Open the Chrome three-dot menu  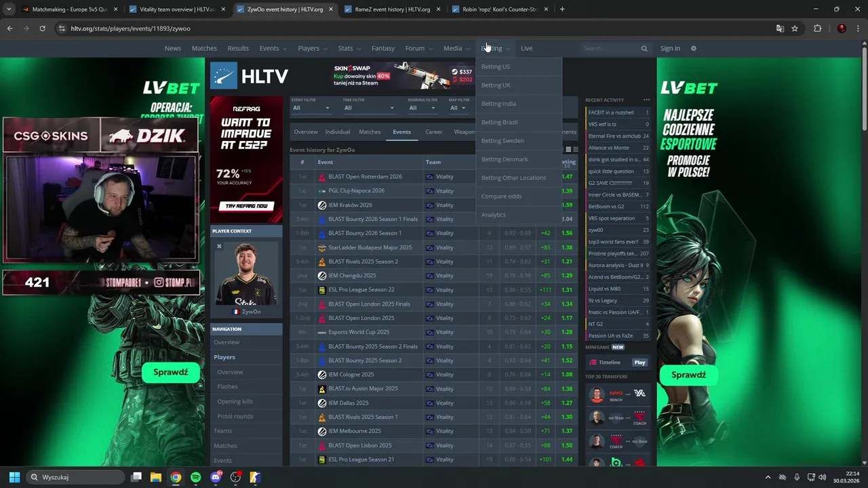858,28
